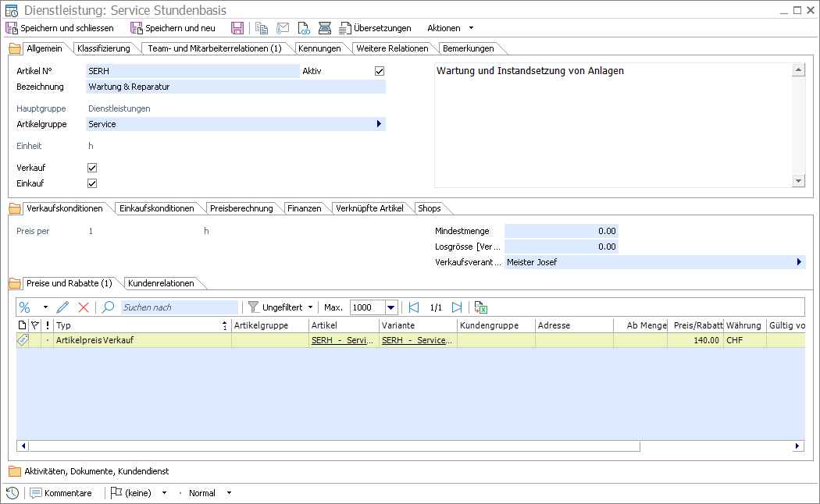Uncheck the Einkauf checkbox
This screenshot has width=820, height=504.
pyautogui.click(x=92, y=183)
